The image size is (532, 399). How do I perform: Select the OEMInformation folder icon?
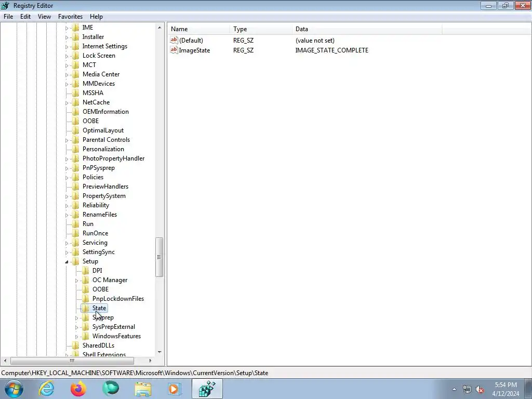[76, 111]
